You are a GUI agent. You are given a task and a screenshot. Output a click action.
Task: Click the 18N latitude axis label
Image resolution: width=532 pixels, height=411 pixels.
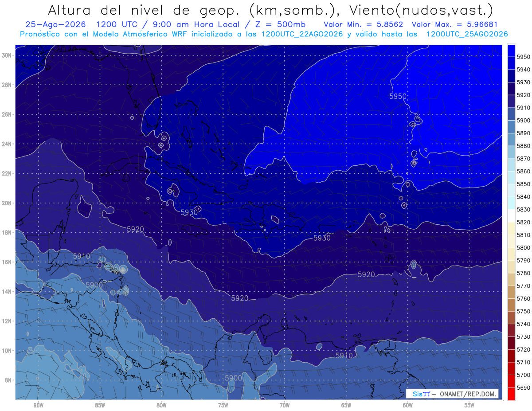click(7, 232)
